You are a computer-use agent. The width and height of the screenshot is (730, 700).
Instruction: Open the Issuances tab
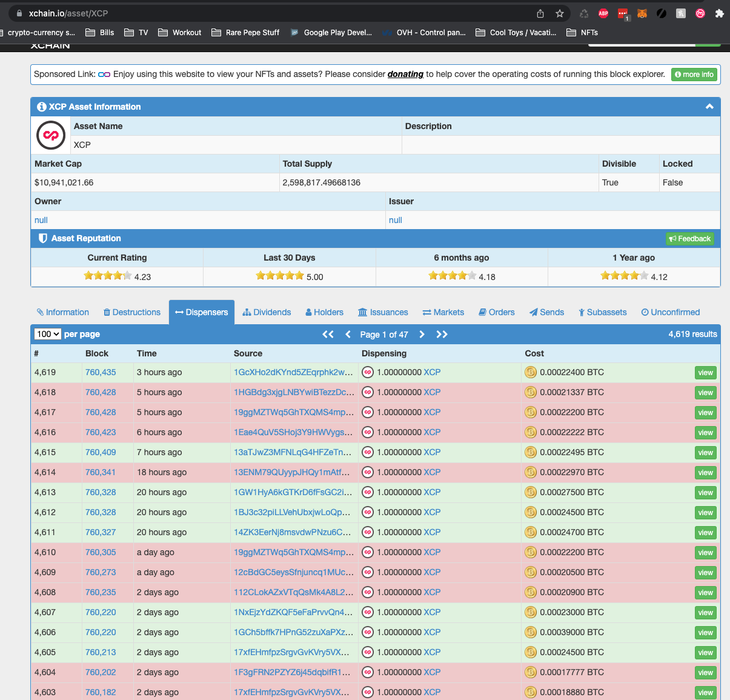(x=383, y=312)
